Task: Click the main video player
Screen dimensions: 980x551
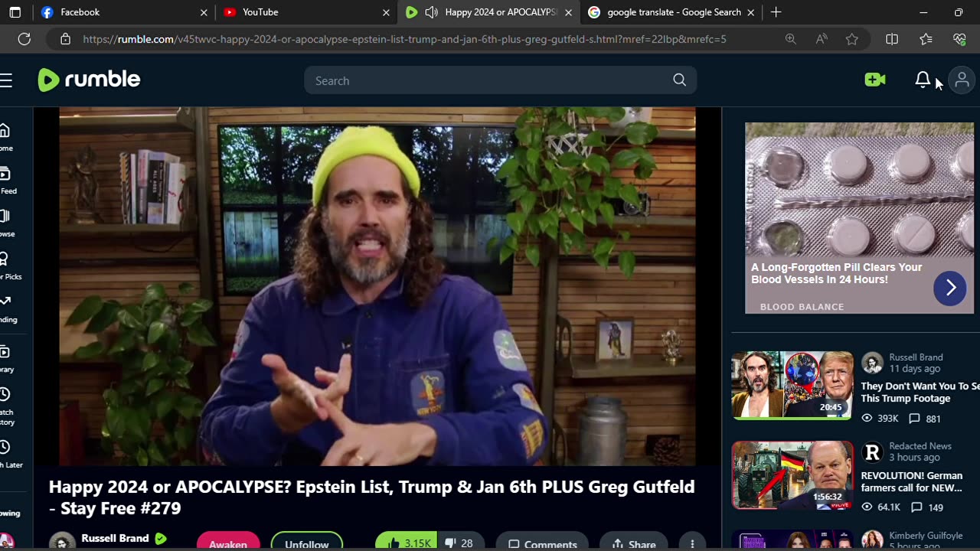Action: (377, 286)
